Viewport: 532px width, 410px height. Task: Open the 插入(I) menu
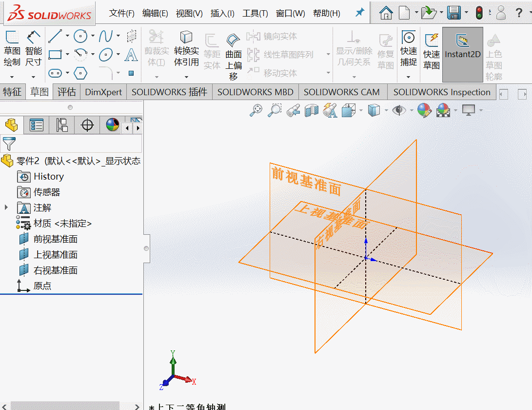click(x=222, y=13)
